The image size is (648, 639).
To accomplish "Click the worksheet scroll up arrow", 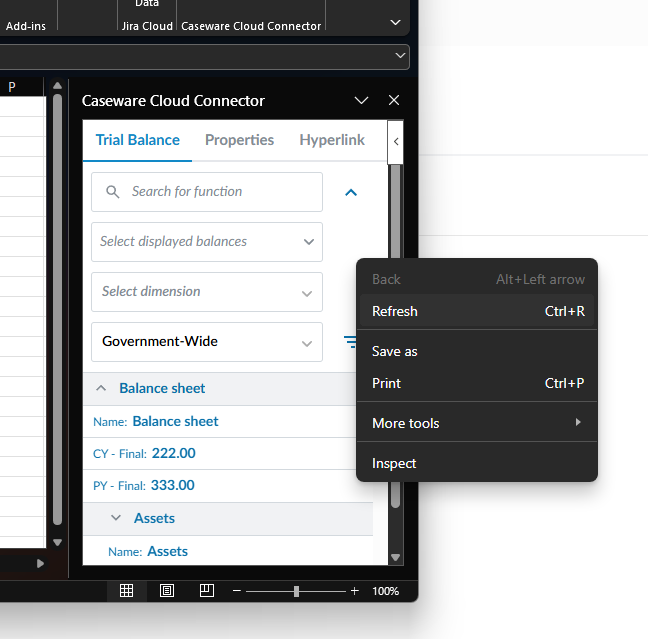I will [57, 86].
